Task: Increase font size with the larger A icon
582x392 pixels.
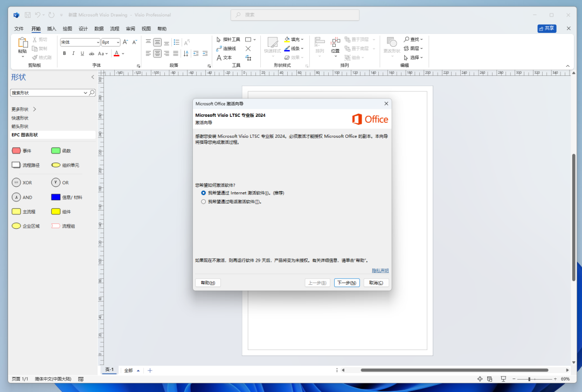Action: [x=126, y=42]
